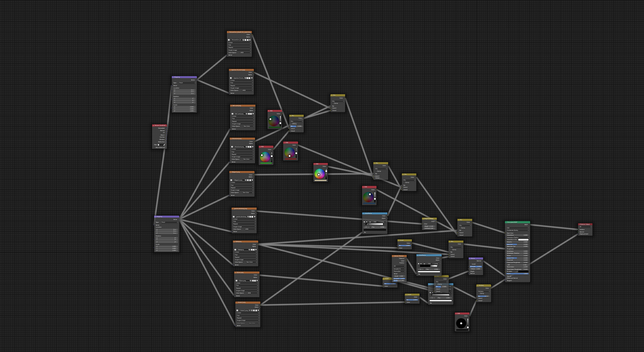The height and width of the screenshot is (352, 644).
Task: Click image browse icon in topmost Image Texture node
Action: pyautogui.click(x=229, y=40)
